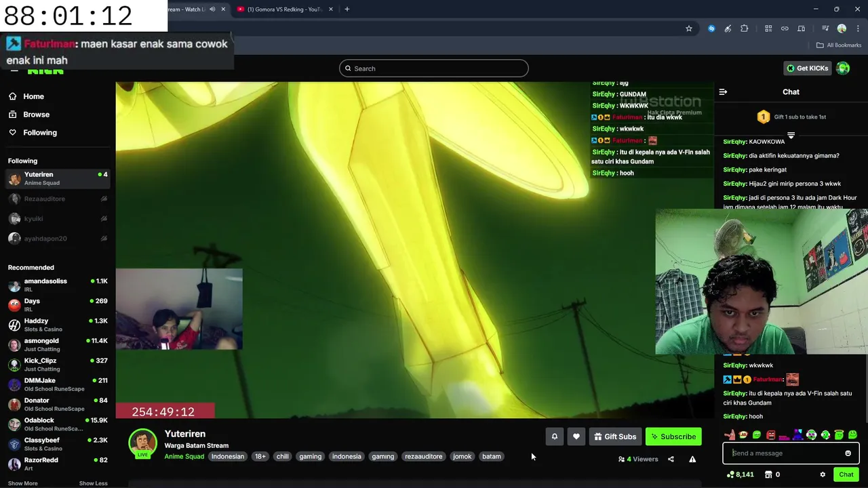Open recommended channel Donator
Screen dimensions: 868x488
tap(57, 404)
